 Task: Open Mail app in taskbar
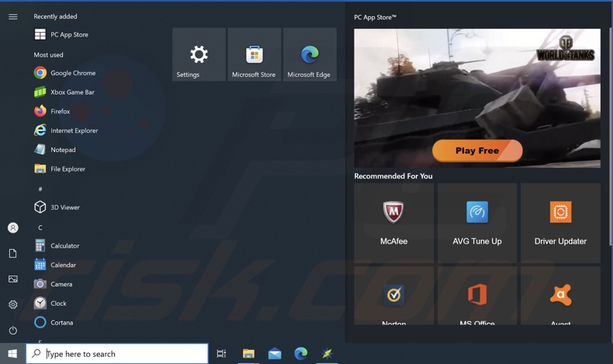coord(275,353)
